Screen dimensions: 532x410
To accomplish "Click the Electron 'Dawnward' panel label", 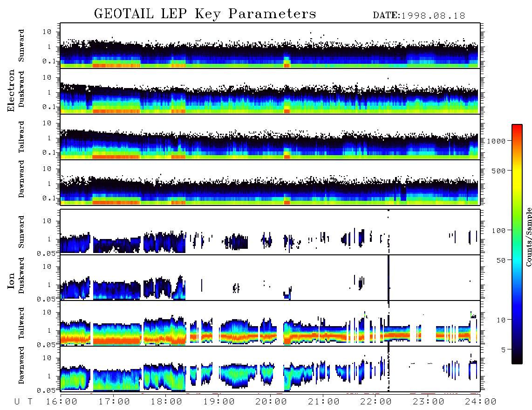I will 21,179.
